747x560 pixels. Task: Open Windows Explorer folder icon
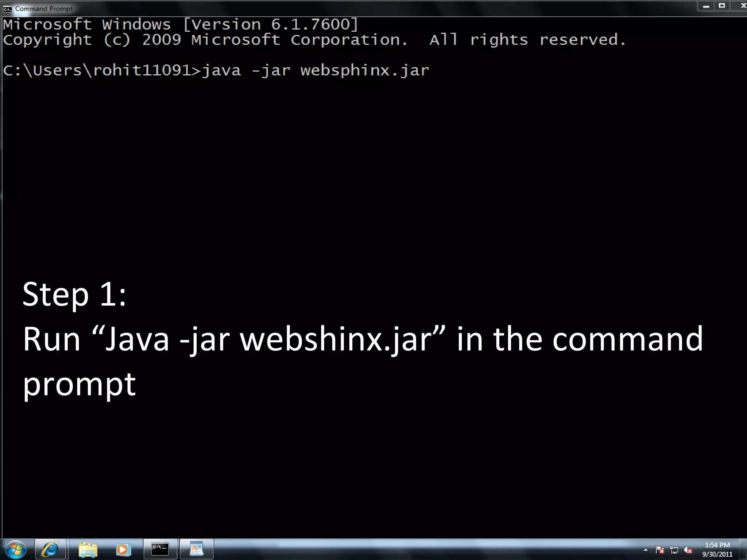point(88,549)
